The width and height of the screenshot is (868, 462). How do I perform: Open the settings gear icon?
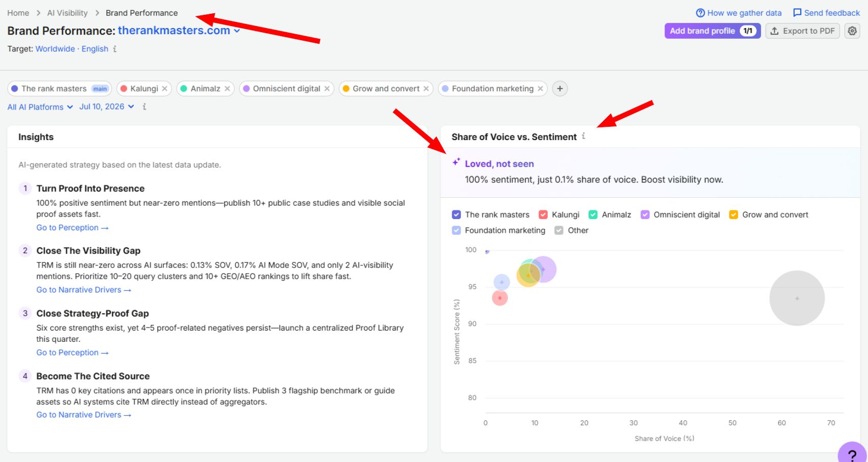(x=852, y=31)
